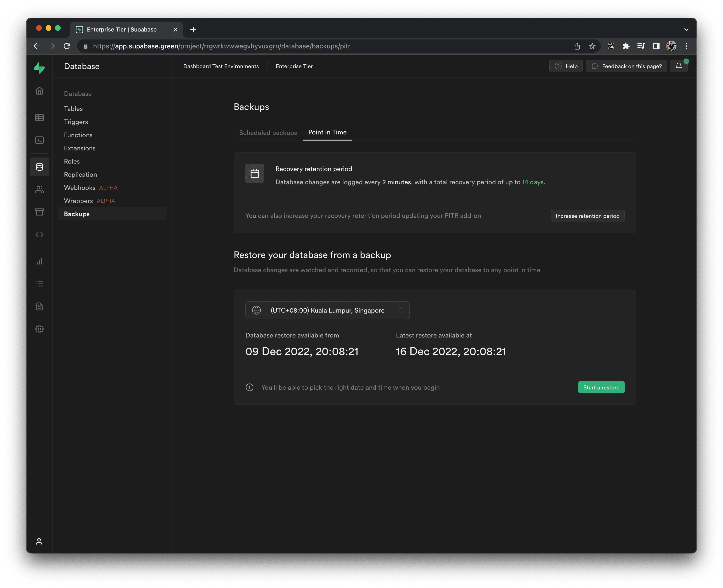Open the API docs document icon
723x588 pixels.
coord(39,306)
